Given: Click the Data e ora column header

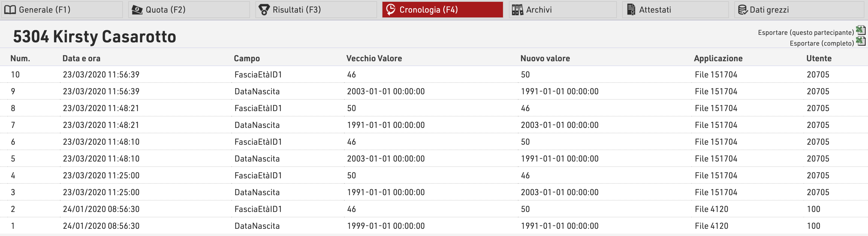Looking at the screenshot, I should [x=81, y=59].
